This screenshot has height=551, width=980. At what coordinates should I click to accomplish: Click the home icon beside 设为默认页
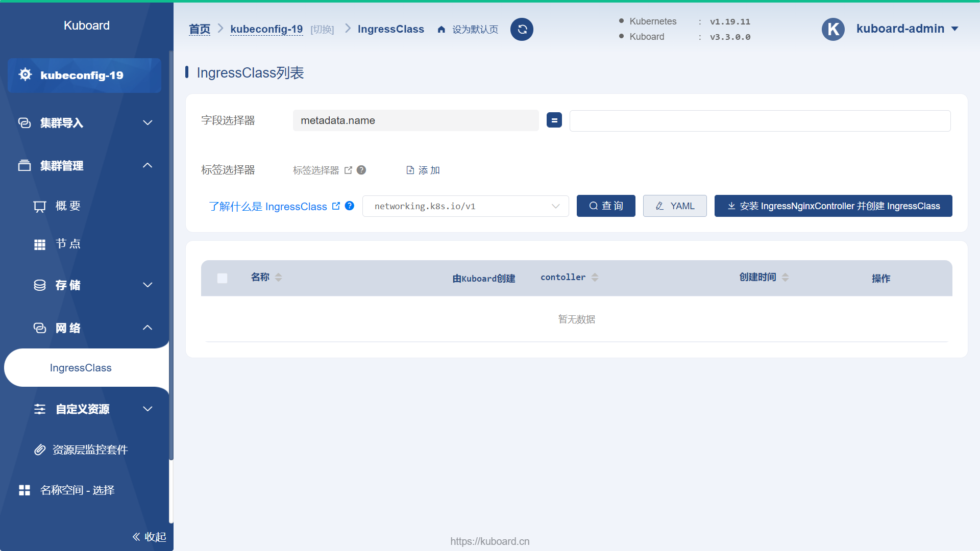442,30
